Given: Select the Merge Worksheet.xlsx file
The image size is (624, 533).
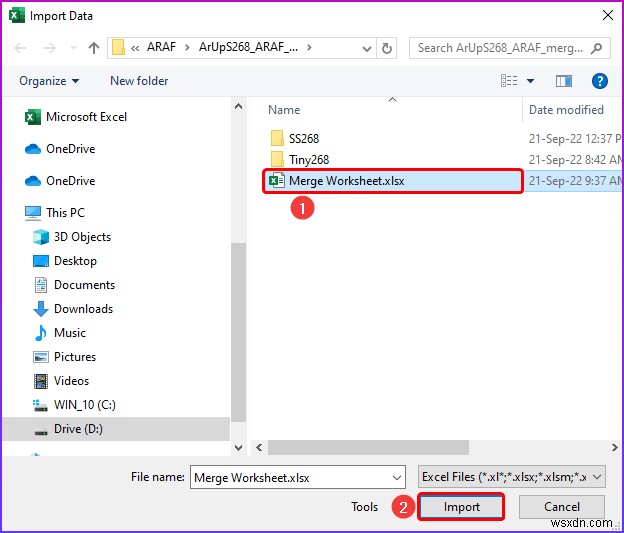Looking at the screenshot, I should (x=392, y=181).
